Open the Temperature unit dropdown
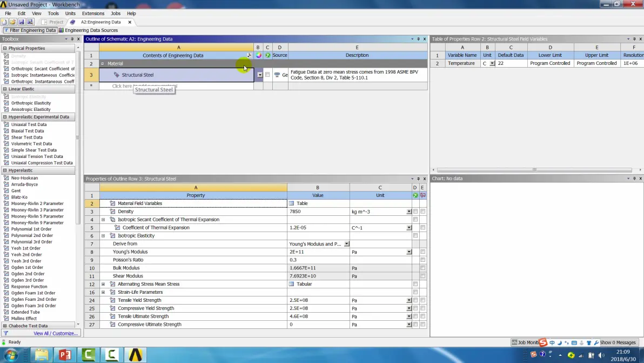 coord(492,63)
